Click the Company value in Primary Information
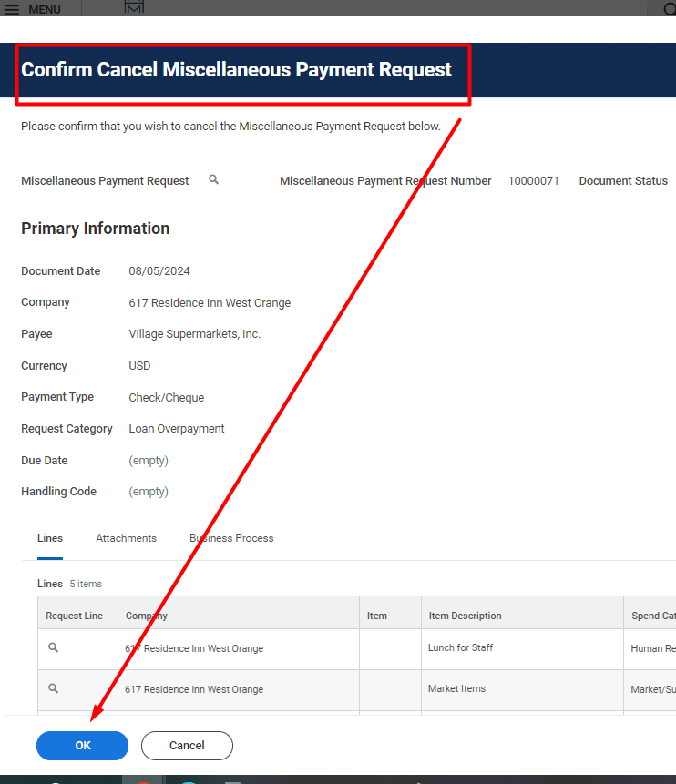The image size is (676, 784). (210, 303)
